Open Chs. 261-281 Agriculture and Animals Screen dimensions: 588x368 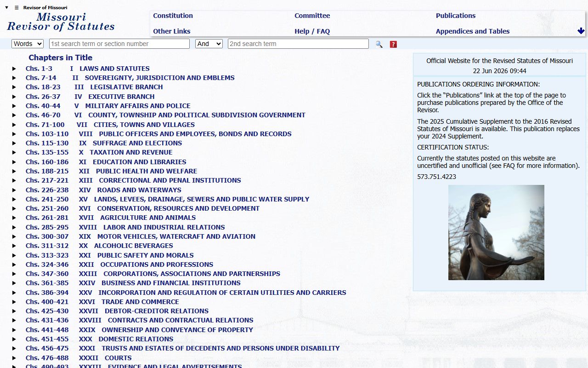click(111, 218)
